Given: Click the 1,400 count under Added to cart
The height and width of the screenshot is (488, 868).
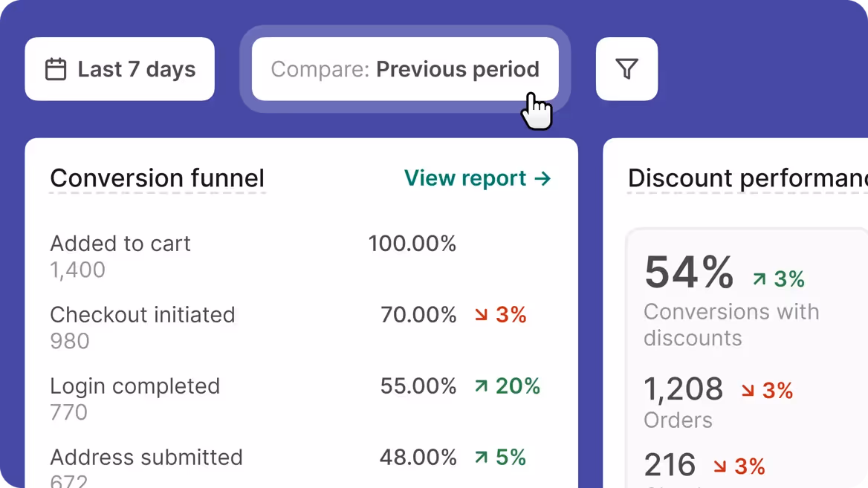Looking at the screenshot, I should [x=77, y=270].
